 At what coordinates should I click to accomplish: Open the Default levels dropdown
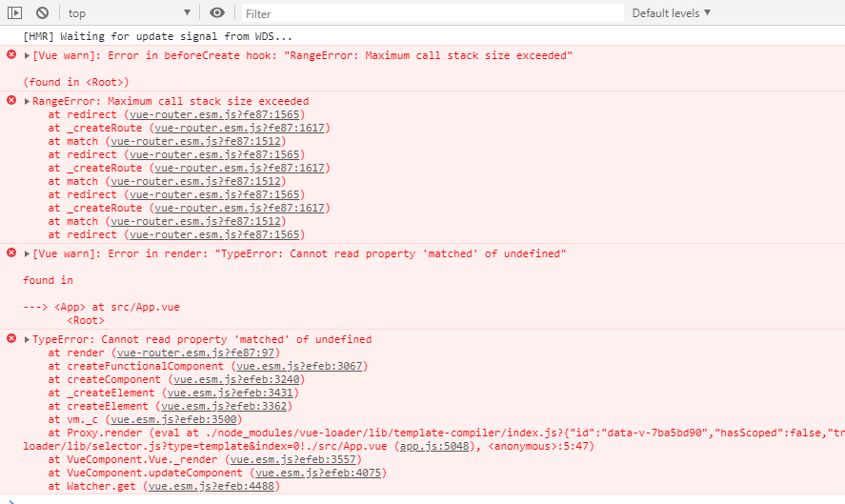point(672,13)
